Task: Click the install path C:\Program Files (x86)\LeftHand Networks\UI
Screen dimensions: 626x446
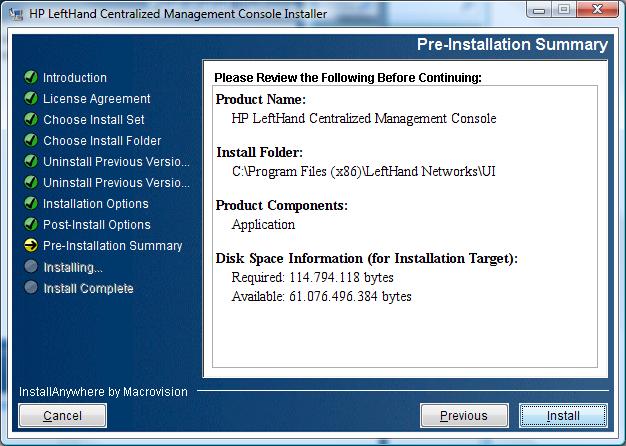Action: (x=364, y=171)
